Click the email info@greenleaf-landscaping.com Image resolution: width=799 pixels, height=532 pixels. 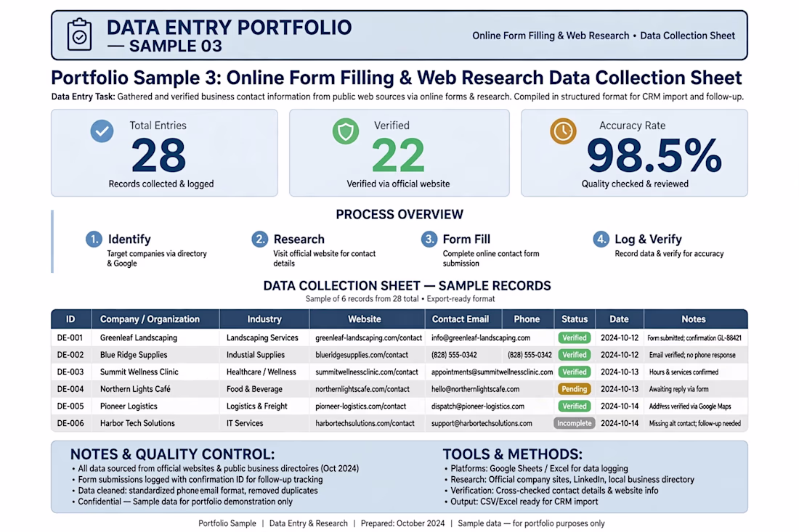[x=481, y=337]
